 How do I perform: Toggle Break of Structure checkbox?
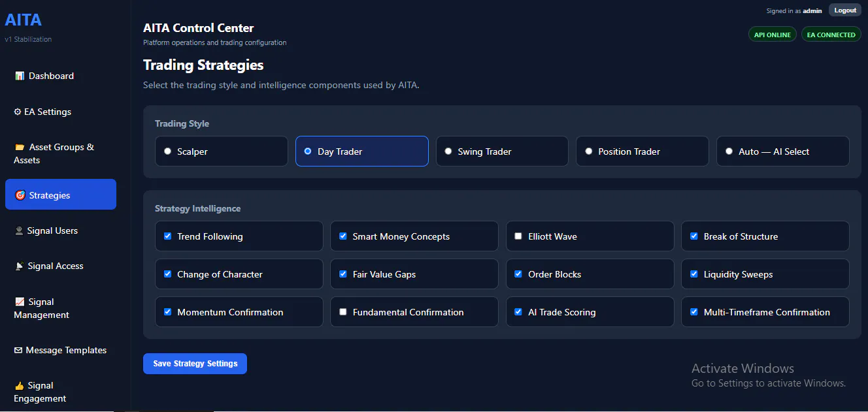click(x=694, y=236)
